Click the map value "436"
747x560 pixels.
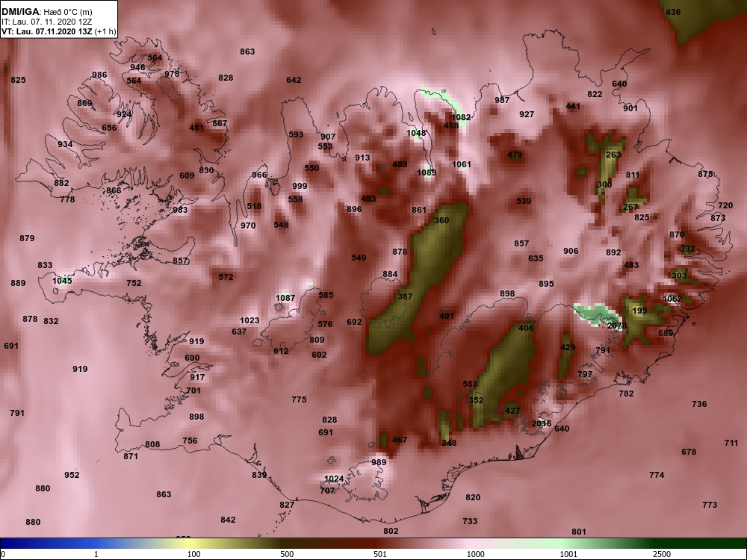tap(673, 13)
